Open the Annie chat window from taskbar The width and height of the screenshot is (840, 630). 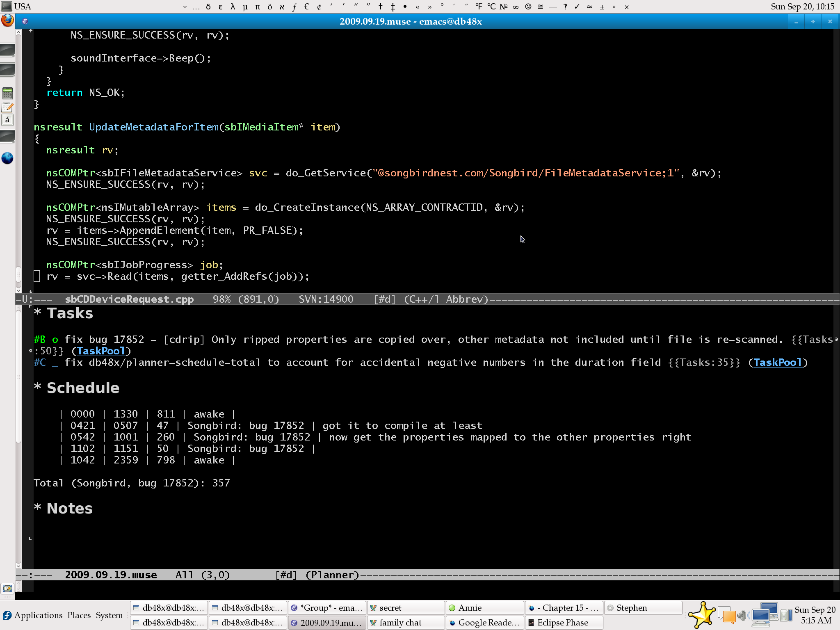[x=484, y=607]
